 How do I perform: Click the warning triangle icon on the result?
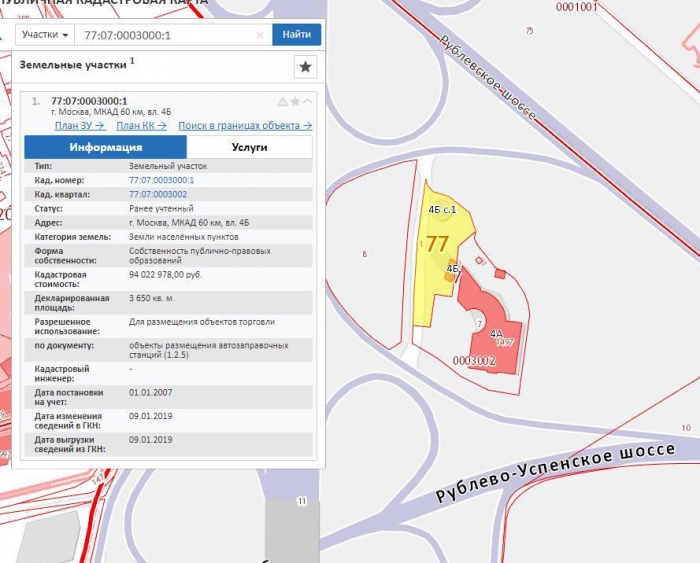282,102
